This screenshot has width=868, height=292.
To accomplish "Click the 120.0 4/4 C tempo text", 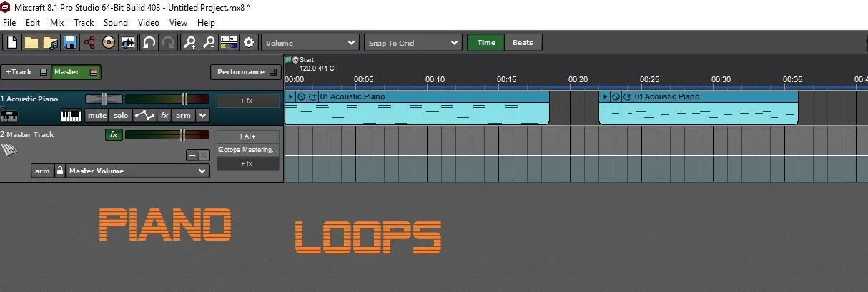I will coord(317,69).
